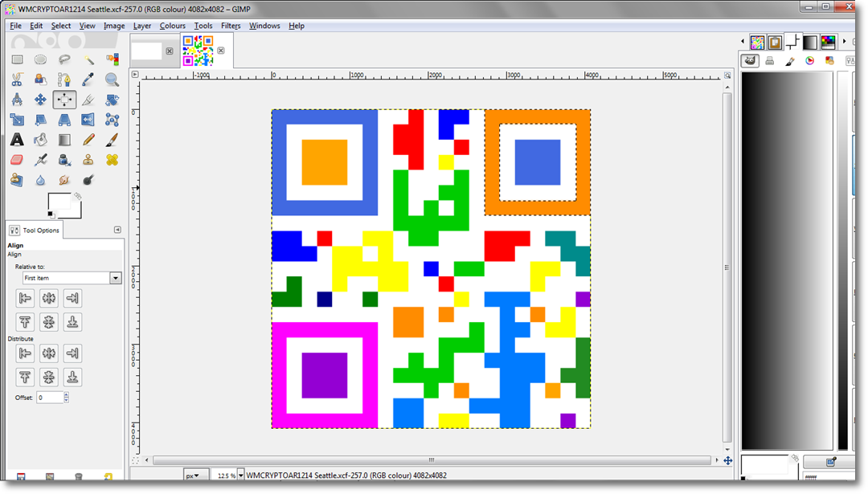Distribute bottoms of targets
Screen dimensions: 868x494
(x=72, y=378)
